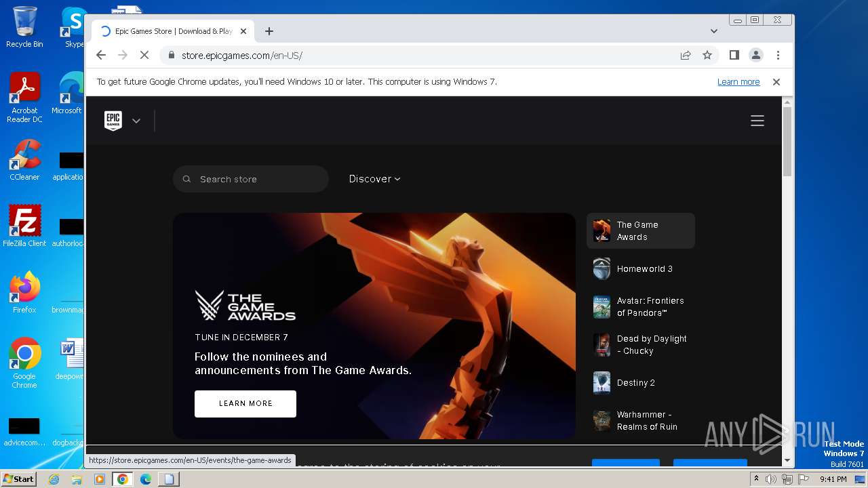The image size is (868, 488).
Task: Open Recycle Bin on desktop
Action: click(24, 27)
